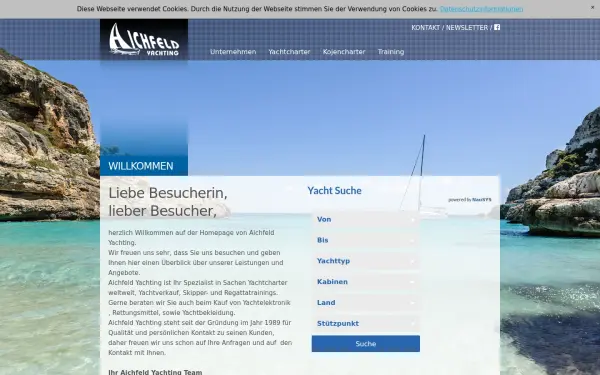Screen dimensions: 600x375
Task: Expand the Yachttyp dropdown
Action: (x=366, y=261)
